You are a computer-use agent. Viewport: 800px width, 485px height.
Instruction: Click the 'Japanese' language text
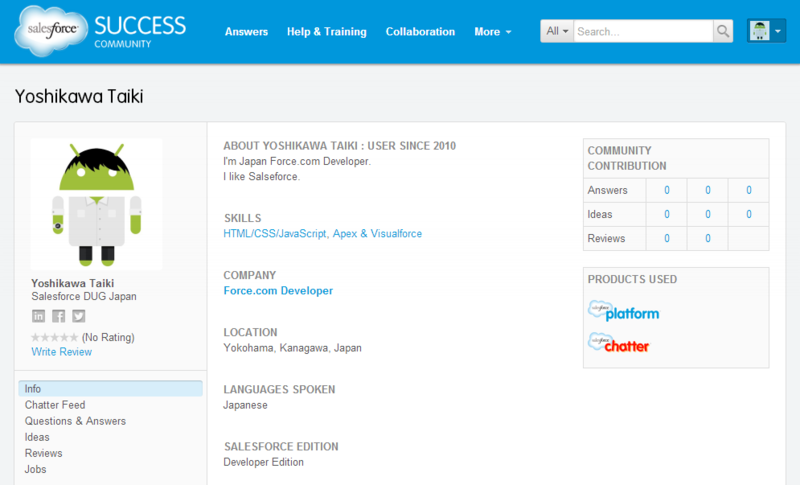click(245, 405)
